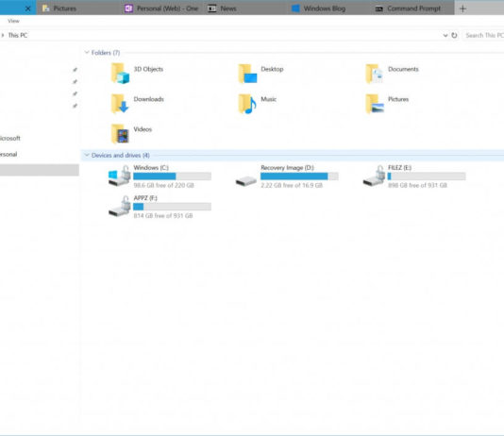Image resolution: width=504 pixels, height=436 pixels.
Task: Open the address bar history dropdown
Action: [445, 35]
